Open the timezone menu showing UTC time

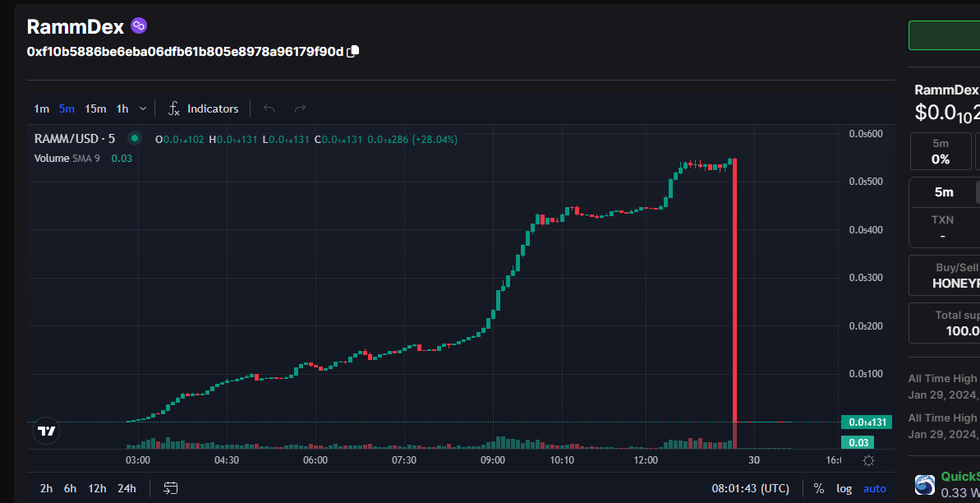coord(750,488)
